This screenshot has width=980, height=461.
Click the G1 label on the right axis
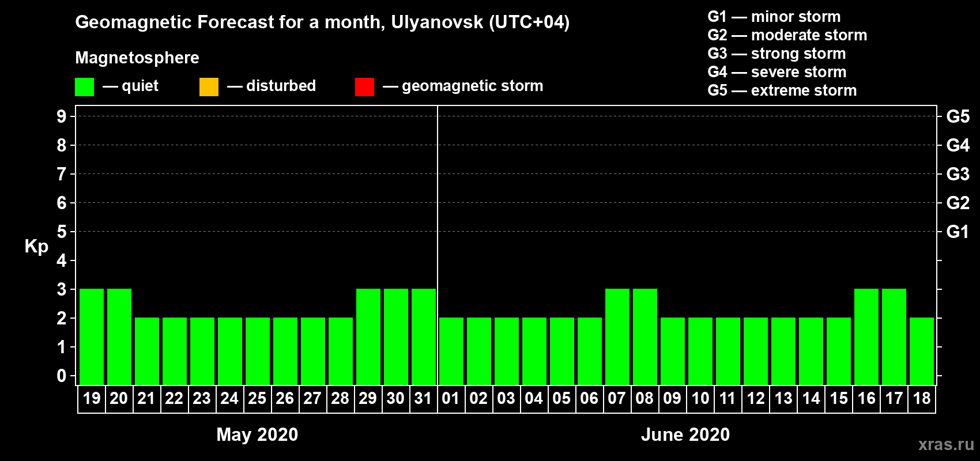[958, 232]
